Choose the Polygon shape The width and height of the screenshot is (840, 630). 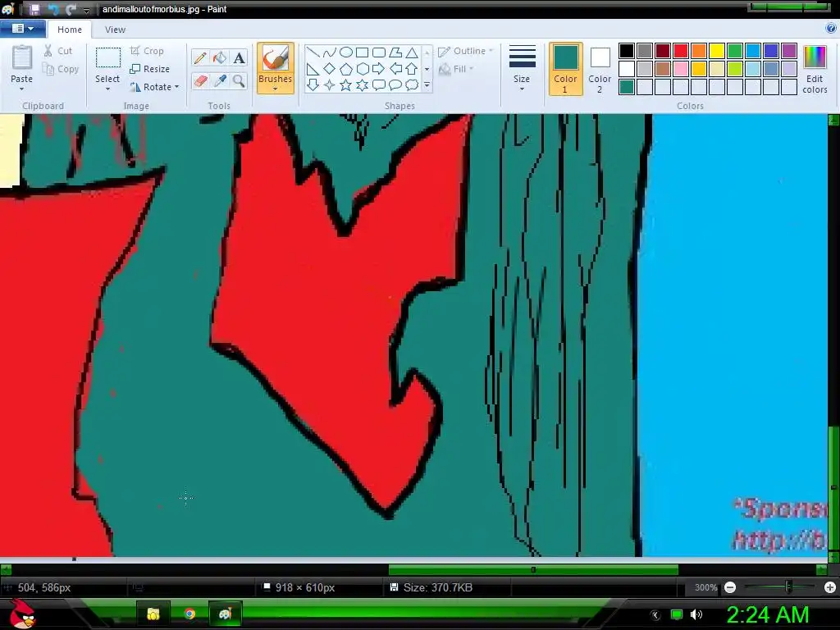[395, 52]
